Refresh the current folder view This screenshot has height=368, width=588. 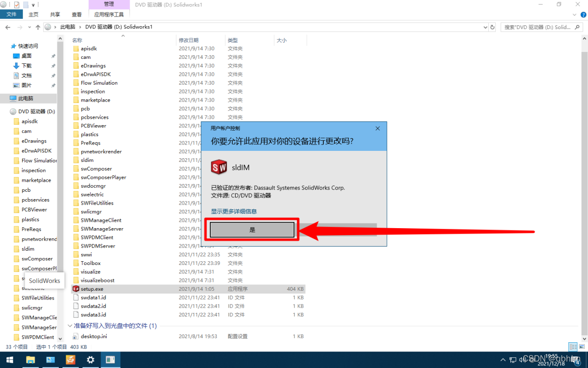coord(492,27)
